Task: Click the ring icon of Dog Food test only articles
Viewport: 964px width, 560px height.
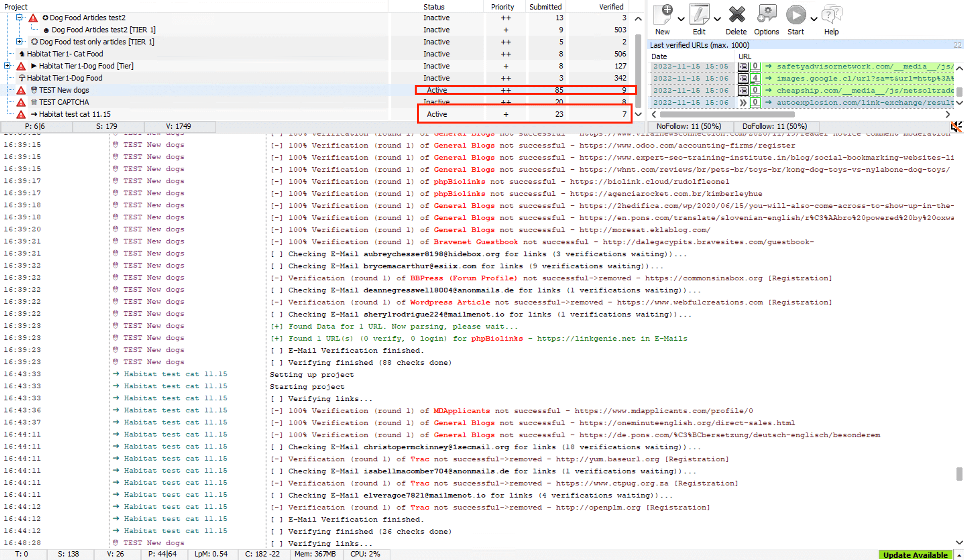Action: (34, 42)
